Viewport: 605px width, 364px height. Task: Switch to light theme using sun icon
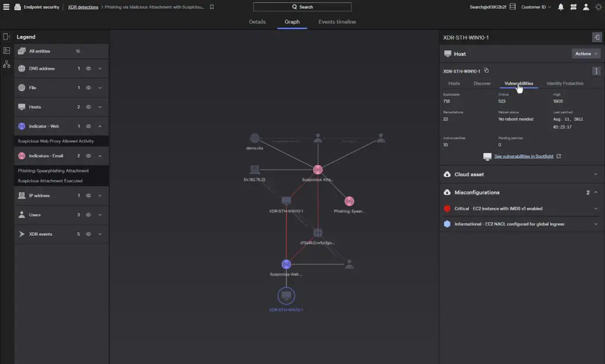598,7
